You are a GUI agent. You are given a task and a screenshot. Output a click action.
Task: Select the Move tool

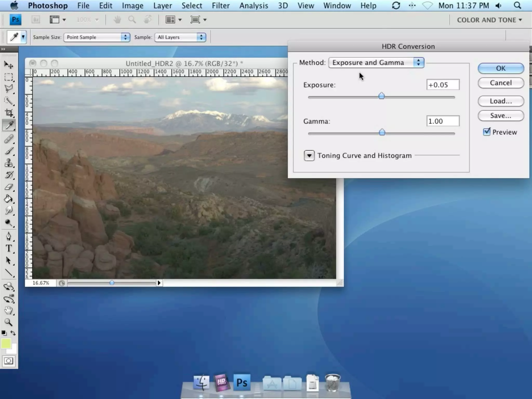tap(9, 65)
